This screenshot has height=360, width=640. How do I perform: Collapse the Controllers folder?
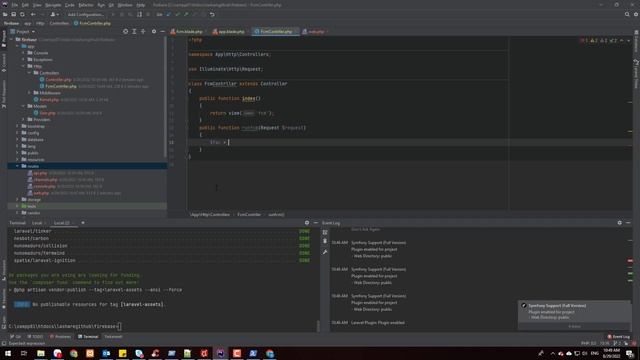click(x=30, y=73)
